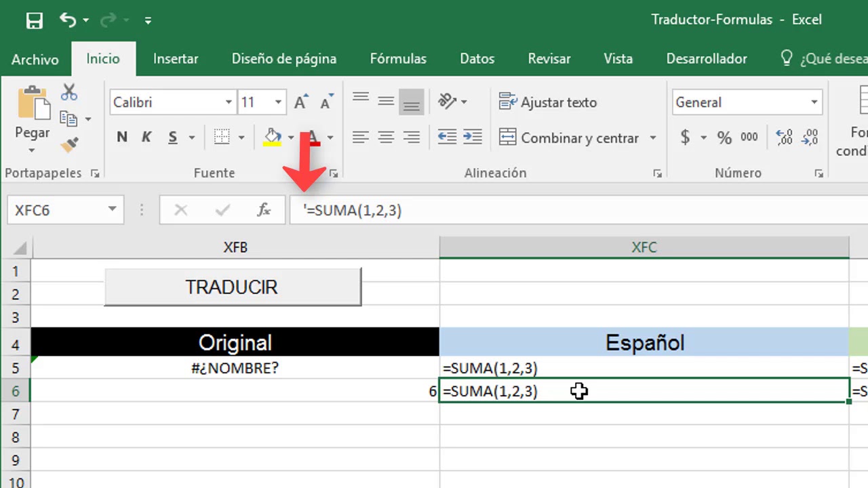Click the Name Box showing XFC6

pyautogui.click(x=65, y=210)
